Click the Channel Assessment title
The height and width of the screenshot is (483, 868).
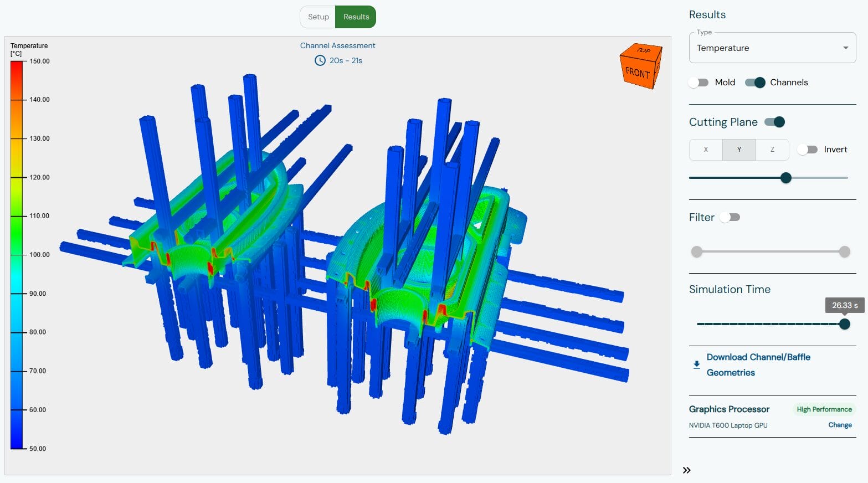[x=337, y=45]
